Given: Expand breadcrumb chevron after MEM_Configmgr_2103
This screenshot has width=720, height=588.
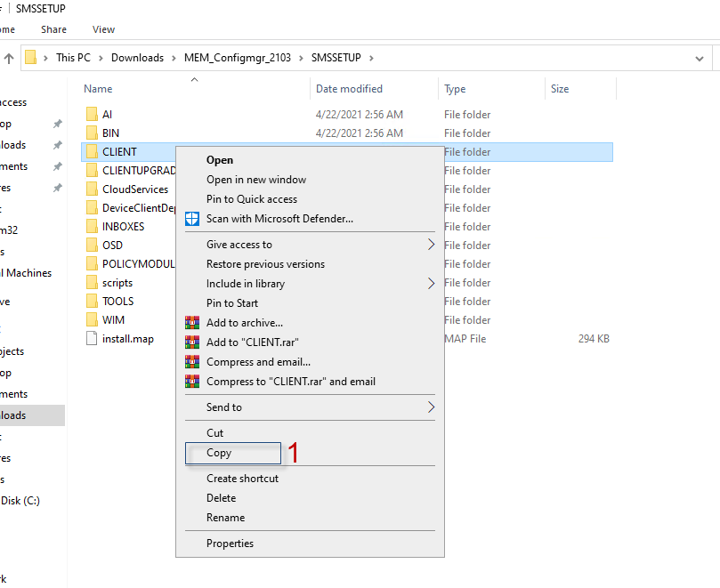Looking at the screenshot, I should (301, 58).
